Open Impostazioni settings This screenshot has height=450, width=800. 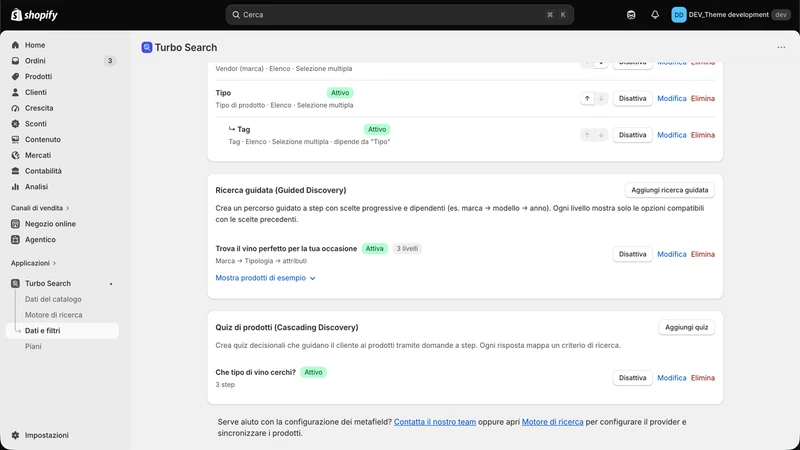[x=46, y=435]
